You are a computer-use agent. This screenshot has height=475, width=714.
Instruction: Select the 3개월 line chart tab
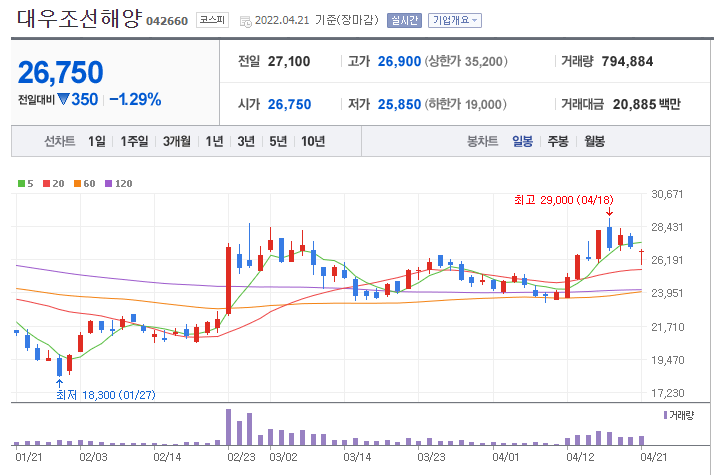(177, 142)
